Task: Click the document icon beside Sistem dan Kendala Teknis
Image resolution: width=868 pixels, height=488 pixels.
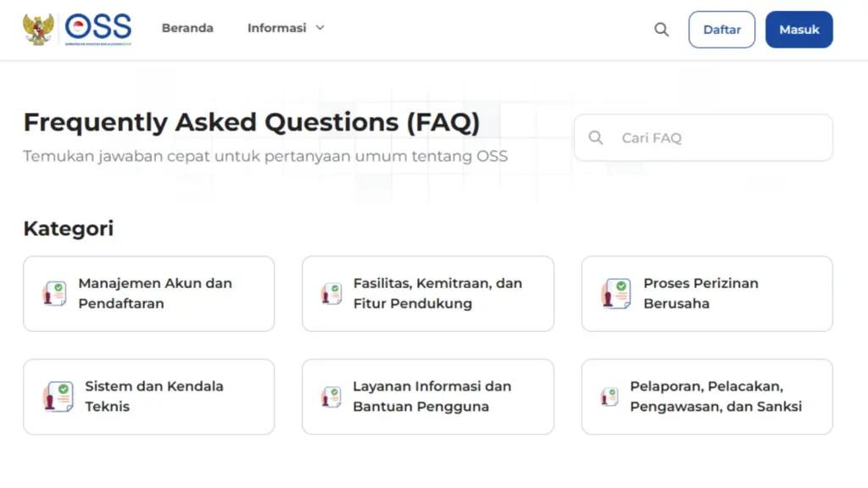Action: (x=58, y=396)
